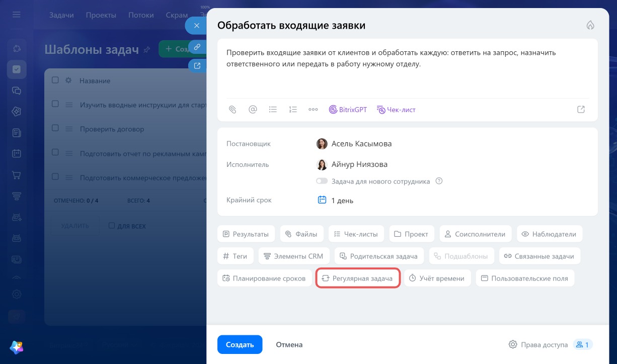Expand the 'Регулярная задача' section
The width and height of the screenshot is (617, 364).
[358, 278]
